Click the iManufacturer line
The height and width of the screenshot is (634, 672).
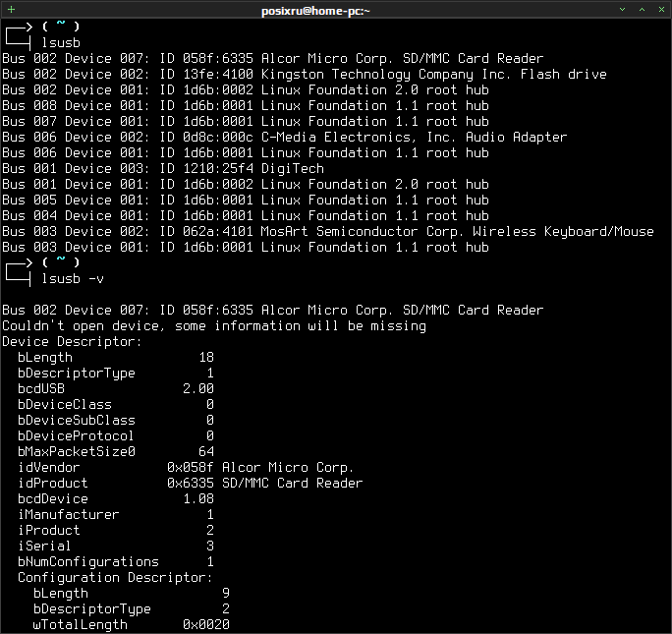(116, 515)
